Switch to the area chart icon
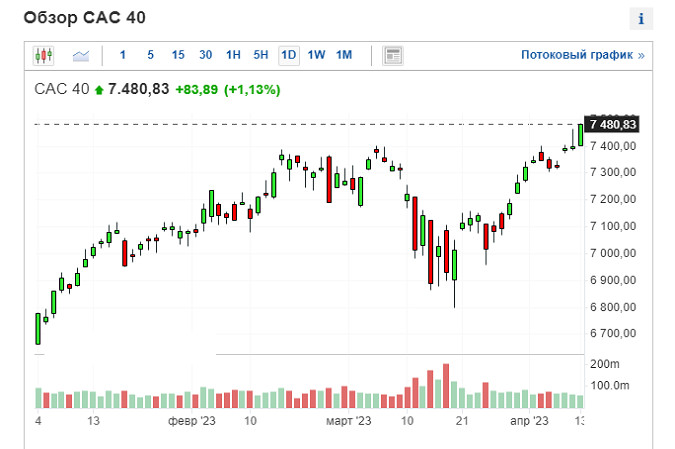This screenshot has width=675, height=449. coord(81,55)
